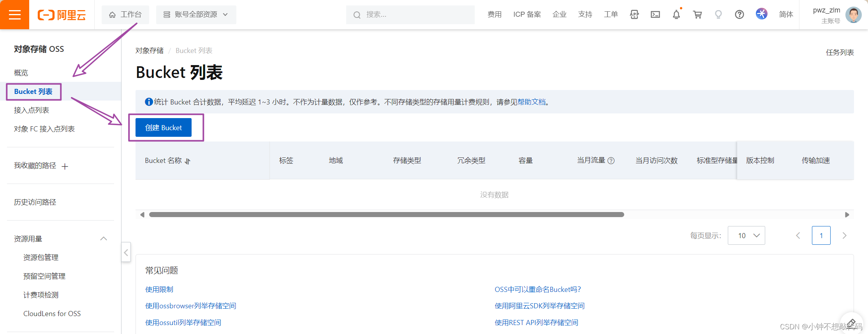Open the 企业 menu

(560, 15)
